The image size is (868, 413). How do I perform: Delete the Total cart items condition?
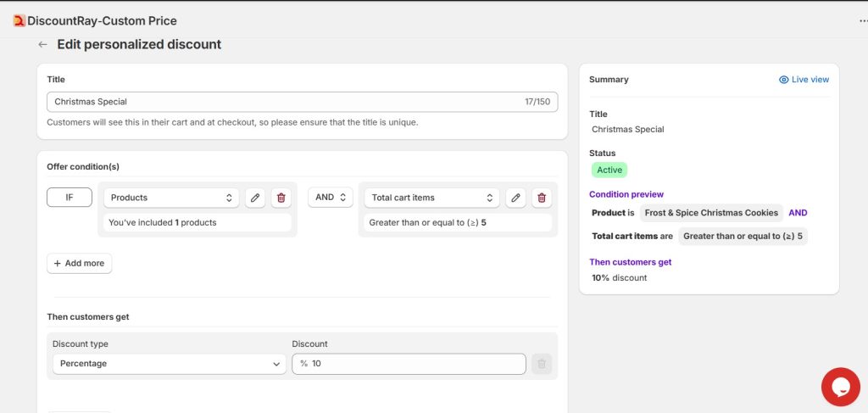(x=542, y=198)
